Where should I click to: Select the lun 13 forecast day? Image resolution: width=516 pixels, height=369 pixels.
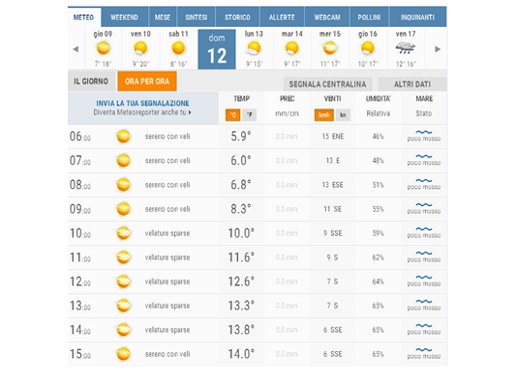click(254, 49)
